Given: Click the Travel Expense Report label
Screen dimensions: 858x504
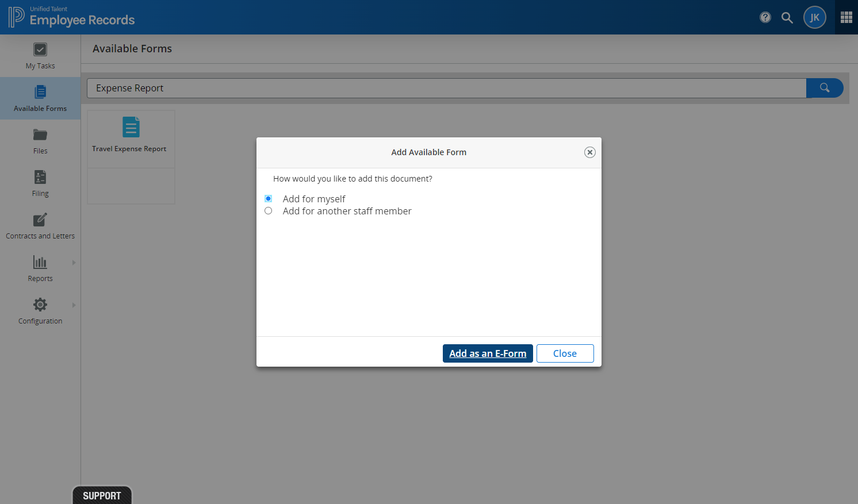Looking at the screenshot, I should tap(129, 149).
